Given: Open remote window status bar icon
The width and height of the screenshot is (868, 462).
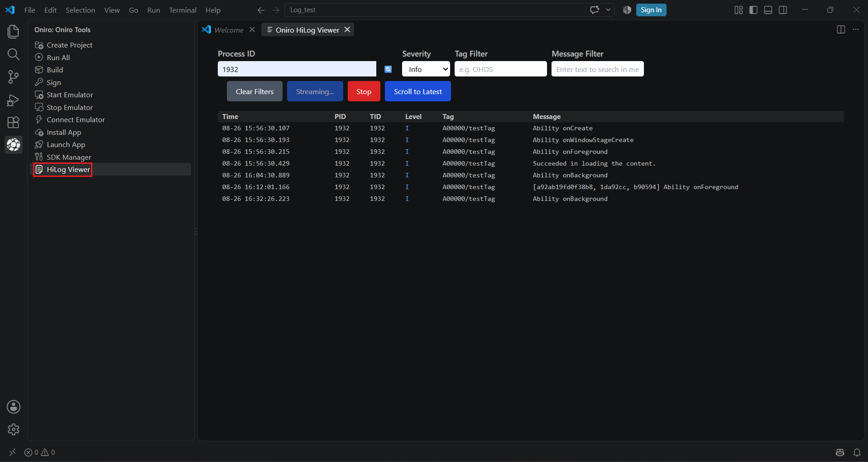Looking at the screenshot, I should pos(12,452).
